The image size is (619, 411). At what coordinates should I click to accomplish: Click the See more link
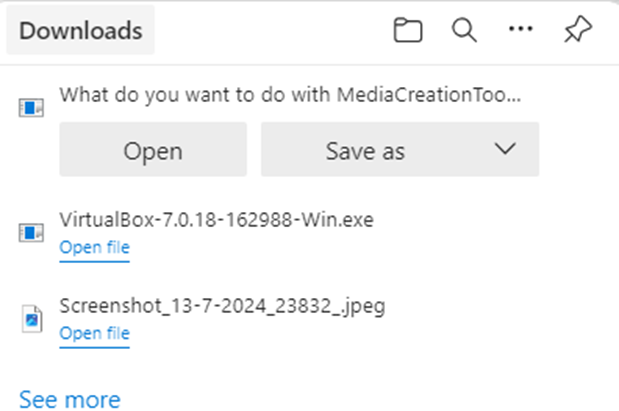click(69, 399)
